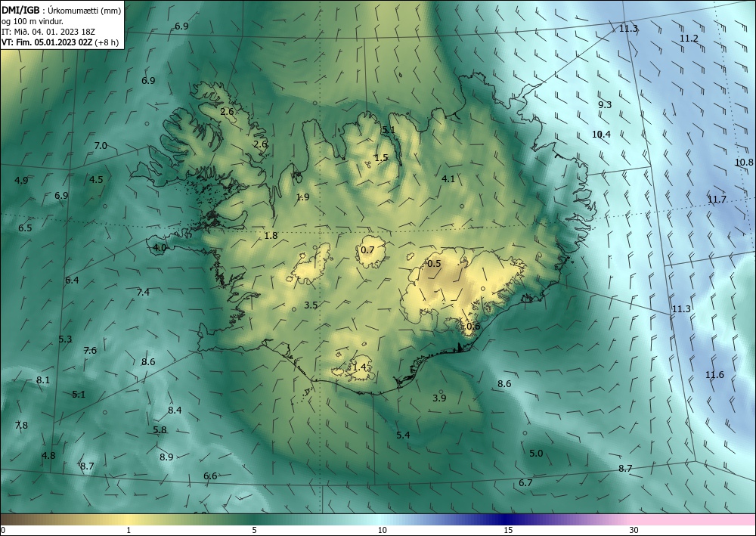Screen dimensions: 756x536
Task: Select the 7.4 map value
Action: [x=143, y=292]
